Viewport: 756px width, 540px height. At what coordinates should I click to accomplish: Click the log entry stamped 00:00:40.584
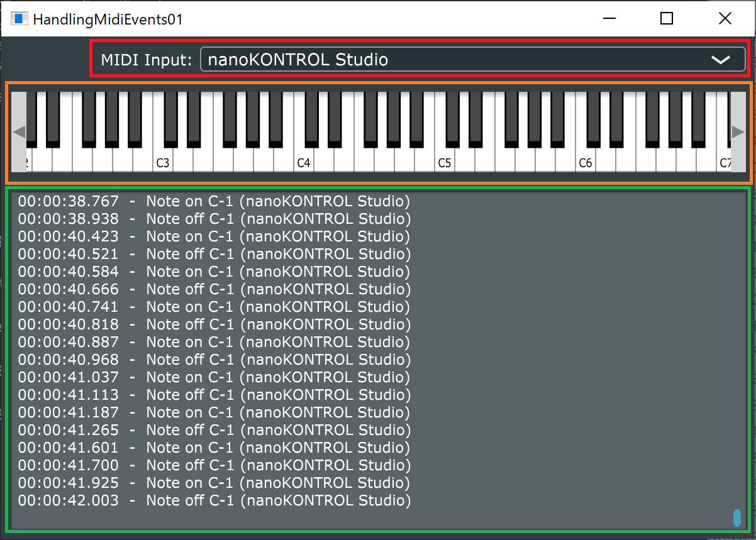coord(214,272)
